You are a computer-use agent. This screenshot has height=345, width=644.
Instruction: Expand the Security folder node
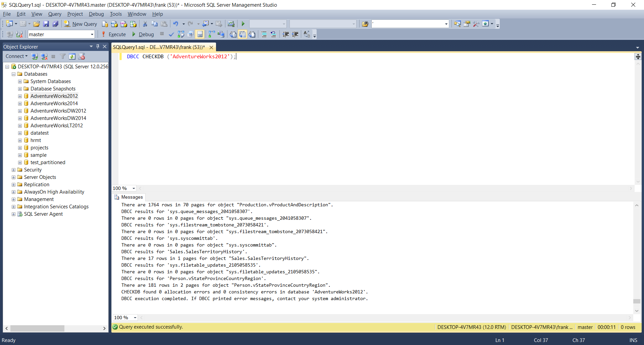[13, 170]
